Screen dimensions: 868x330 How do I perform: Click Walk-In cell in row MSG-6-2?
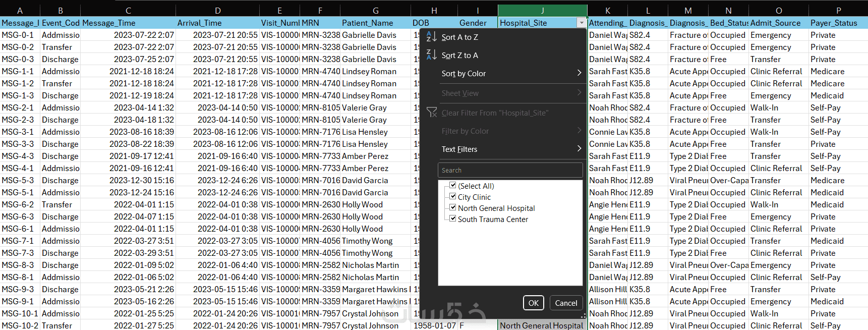(779, 204)
